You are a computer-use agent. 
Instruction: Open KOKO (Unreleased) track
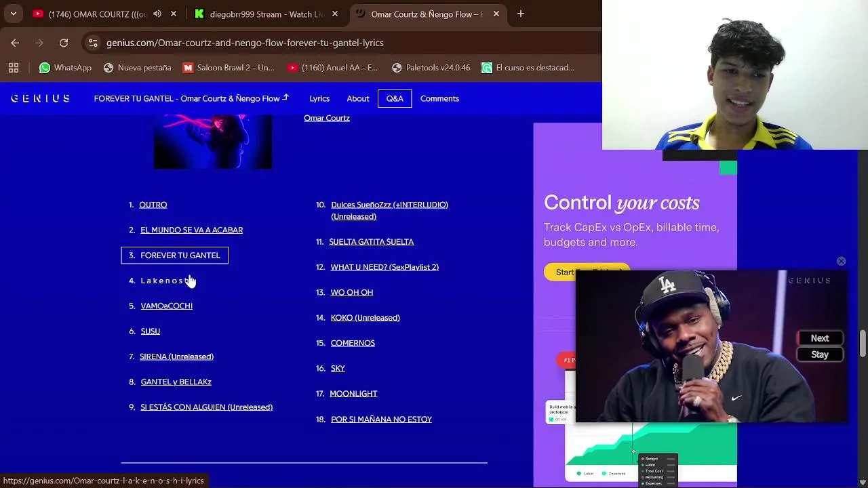pyautogui.click(x=365, y=318)
